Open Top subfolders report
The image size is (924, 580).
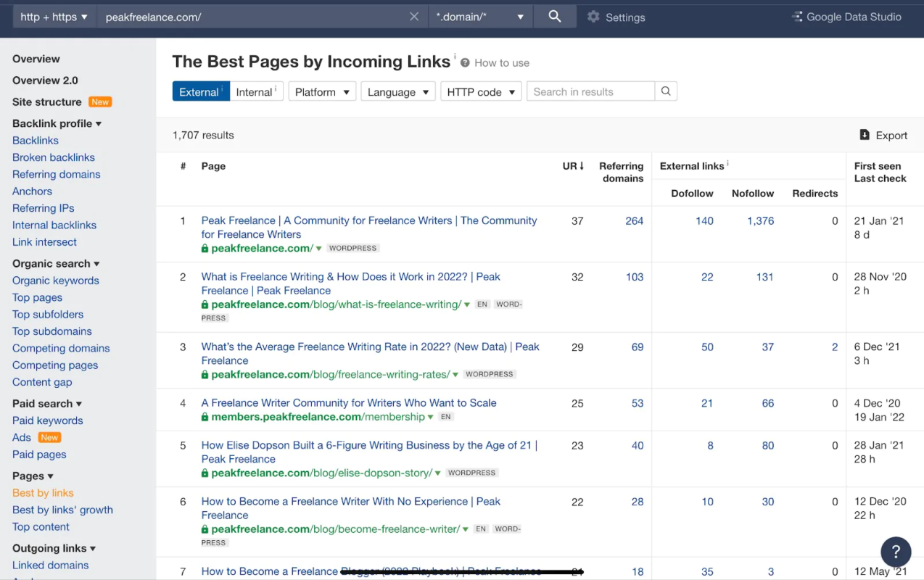click(48, 314)
